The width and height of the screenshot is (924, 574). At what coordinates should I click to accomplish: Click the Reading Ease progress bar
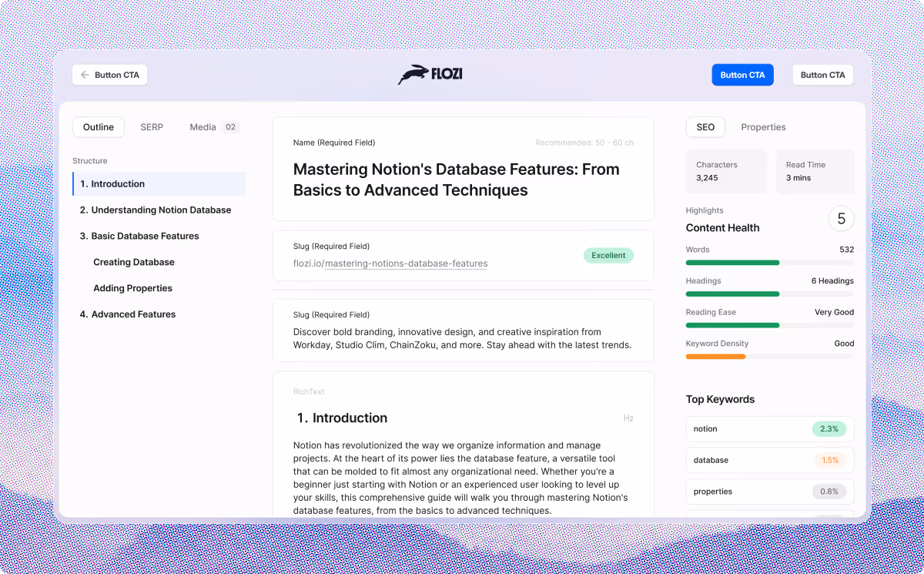tap(770, 325)
